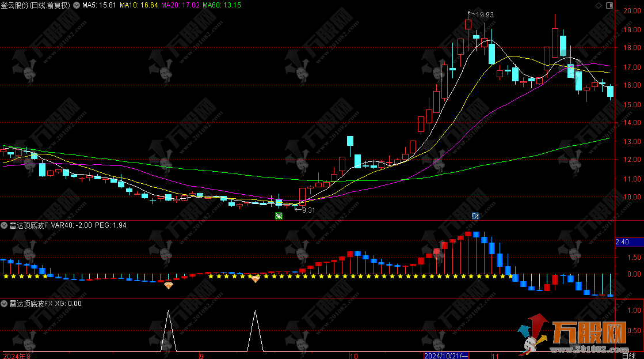This screenshot has width=644, height=359.
Task: Click the 1.00 axis label in 雷达顶底波FX
Action: click(x=634, y=311)
